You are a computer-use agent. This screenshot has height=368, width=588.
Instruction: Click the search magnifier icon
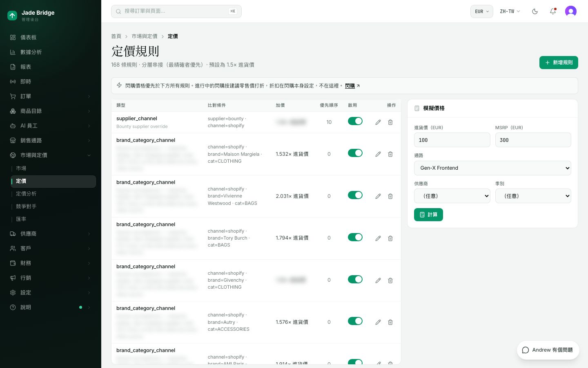(118, 11)
